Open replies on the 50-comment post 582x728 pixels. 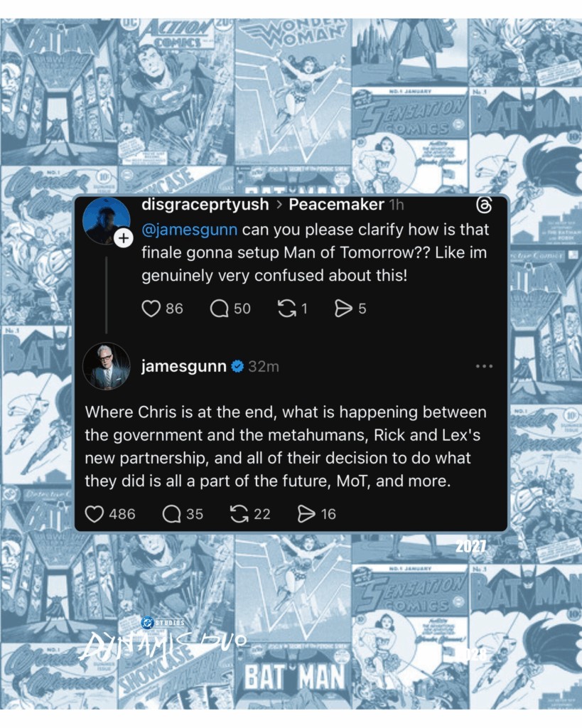[219, 309]
